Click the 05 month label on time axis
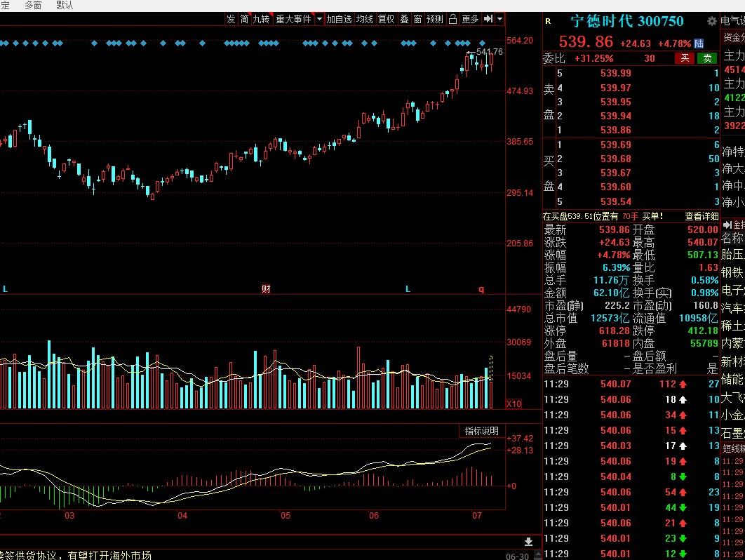 click(x=286, y=516)
